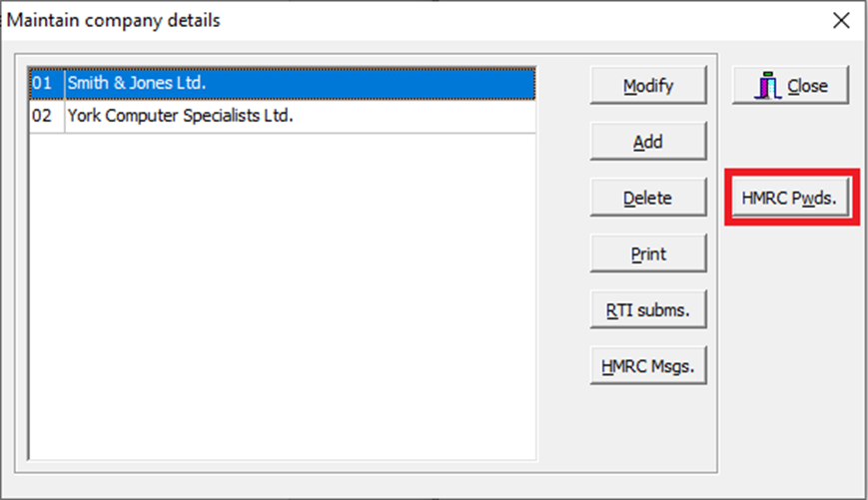Viewport: 868px width, 500px height.
Task: View HMRC Msgs.
Action: point(648,366)
